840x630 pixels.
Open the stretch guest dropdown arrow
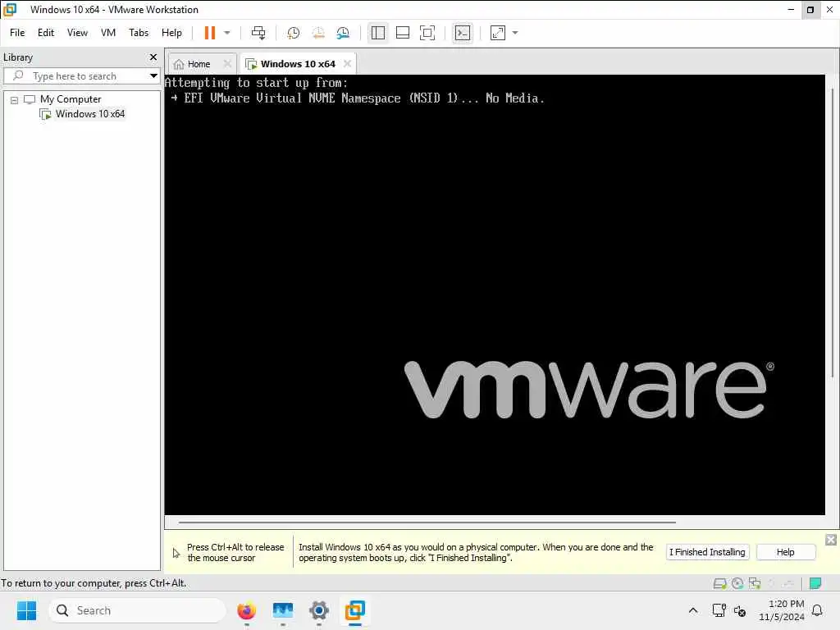coord(515,33)
